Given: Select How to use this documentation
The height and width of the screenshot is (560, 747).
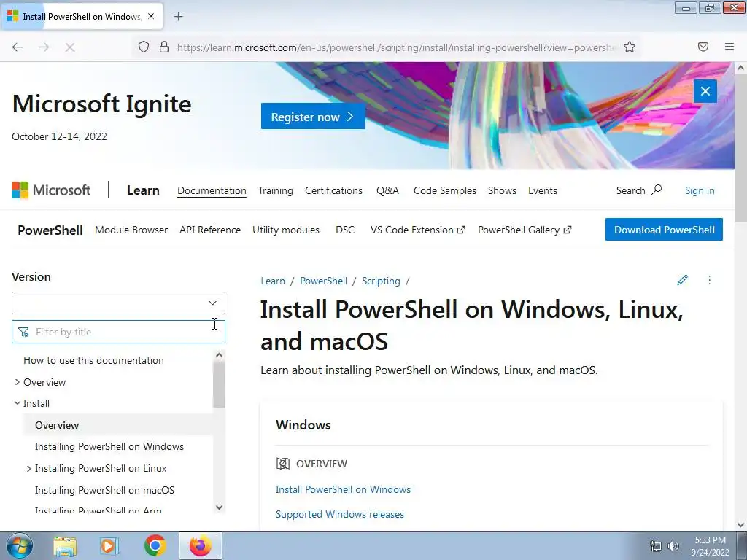Looking at the screenshot, I should point(93,360).
